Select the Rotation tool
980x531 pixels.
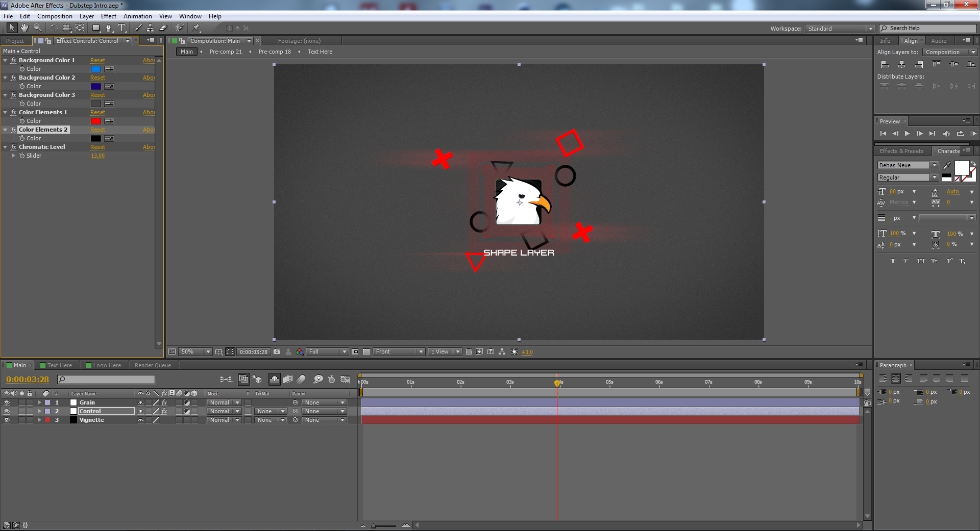click(54, 28)
